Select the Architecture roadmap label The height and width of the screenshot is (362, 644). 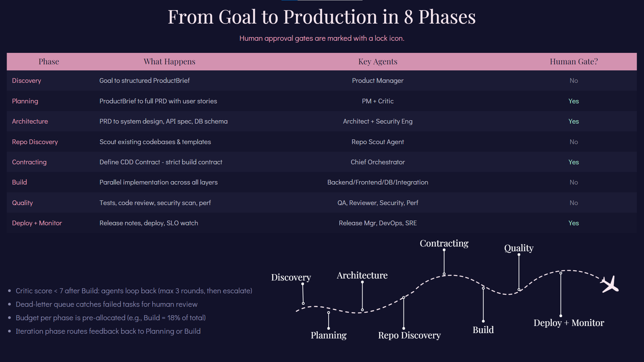[362, 275]
